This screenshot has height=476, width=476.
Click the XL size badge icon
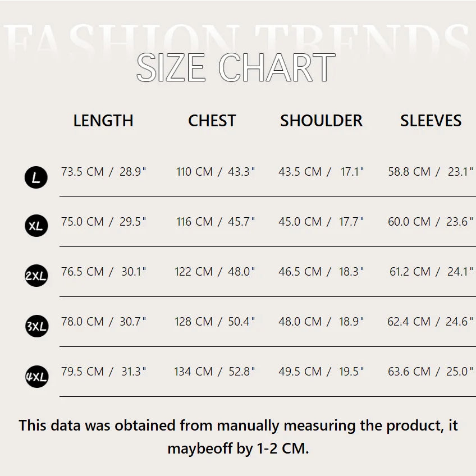click(x=36, y=226)
